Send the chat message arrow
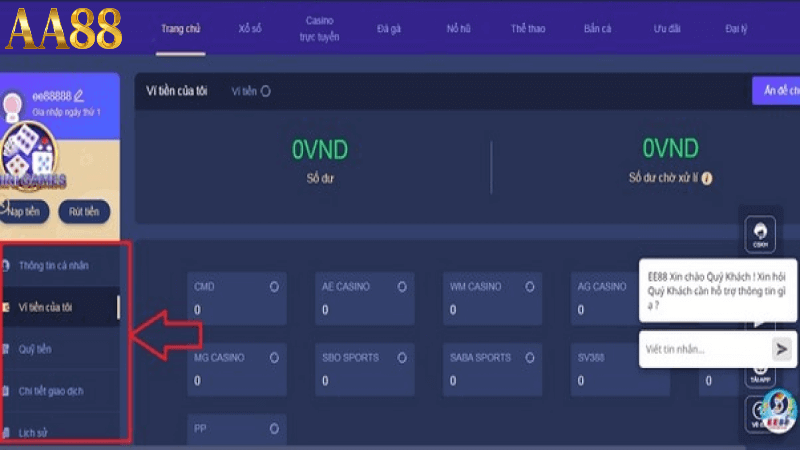 (x=782, y=349)
